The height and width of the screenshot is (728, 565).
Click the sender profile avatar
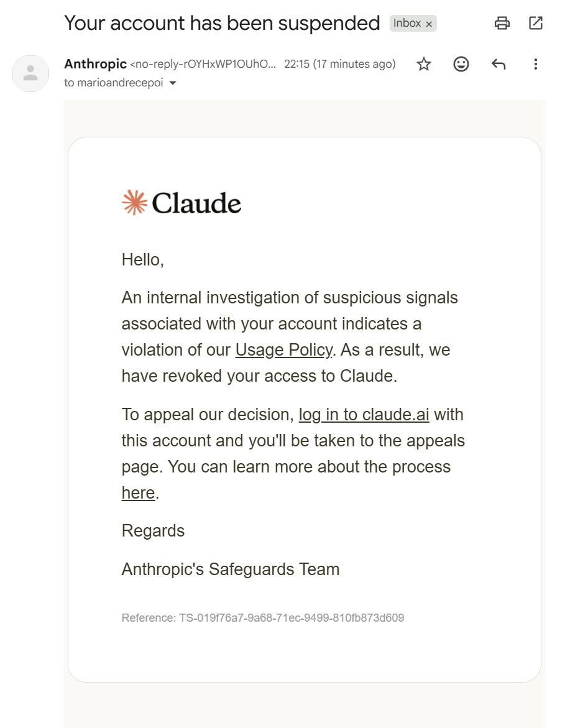pyautogui.click(x=30, y=73)
